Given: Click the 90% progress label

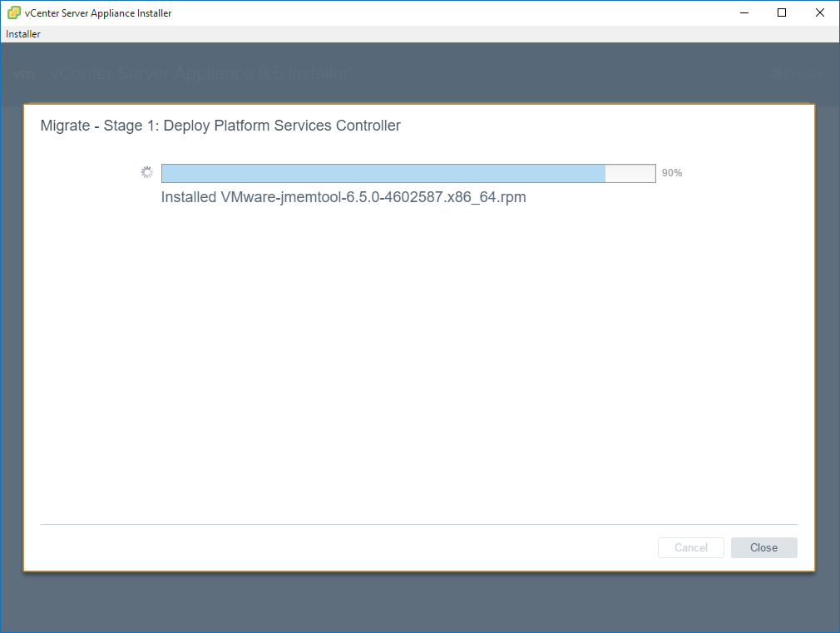Looking at the screenshot, I should (672, 173).
